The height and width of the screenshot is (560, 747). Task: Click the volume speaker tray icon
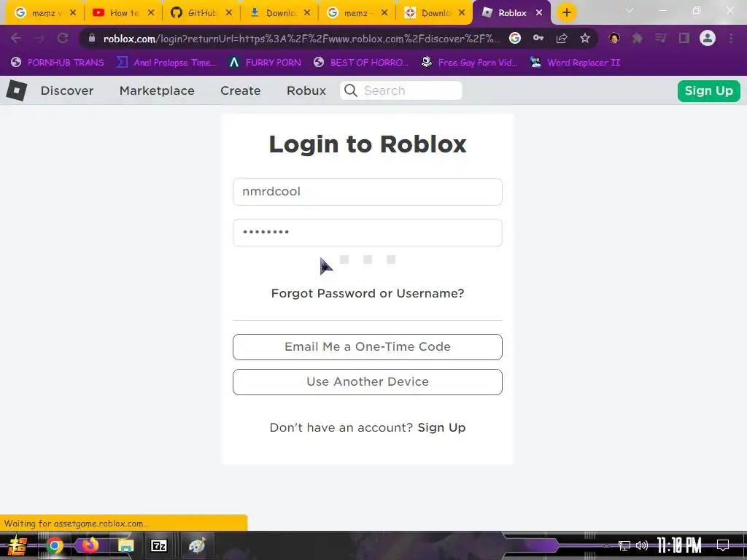click(642, 545)
